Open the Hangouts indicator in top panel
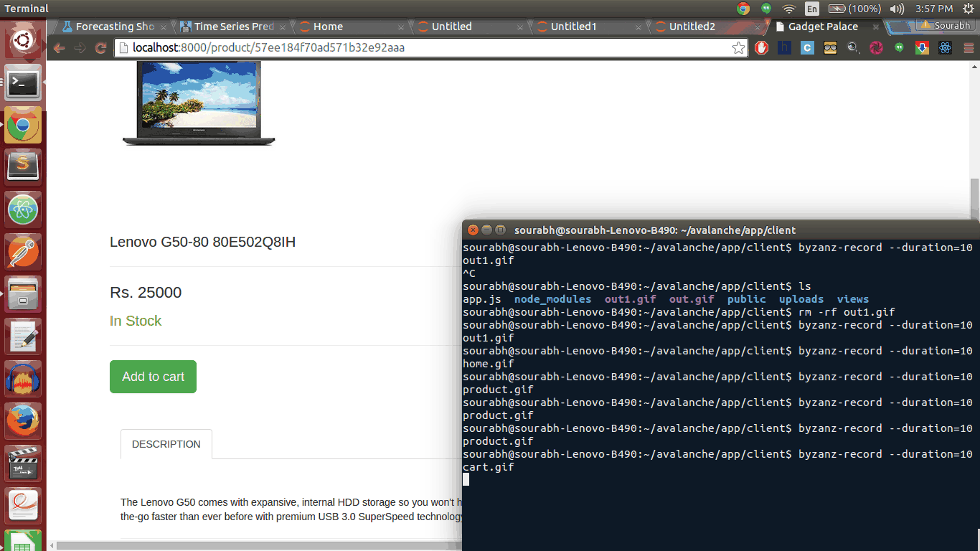The width and height of the screenshot is (980, 551). coord(766,9)
